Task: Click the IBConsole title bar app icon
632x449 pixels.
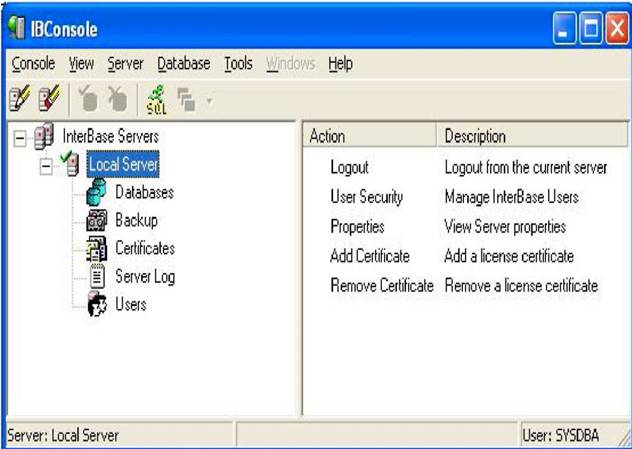Action: pyautogui.click(x=17, y=28)
